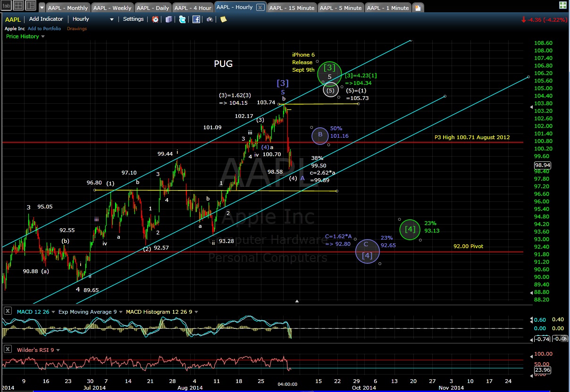Switch to AAPL - 4 Hour tab

[x=192, y=8]
